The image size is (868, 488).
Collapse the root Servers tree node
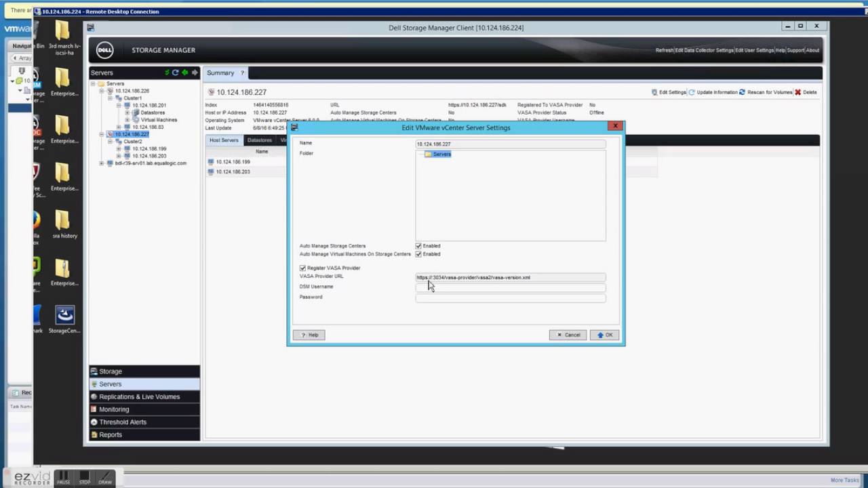93,84
